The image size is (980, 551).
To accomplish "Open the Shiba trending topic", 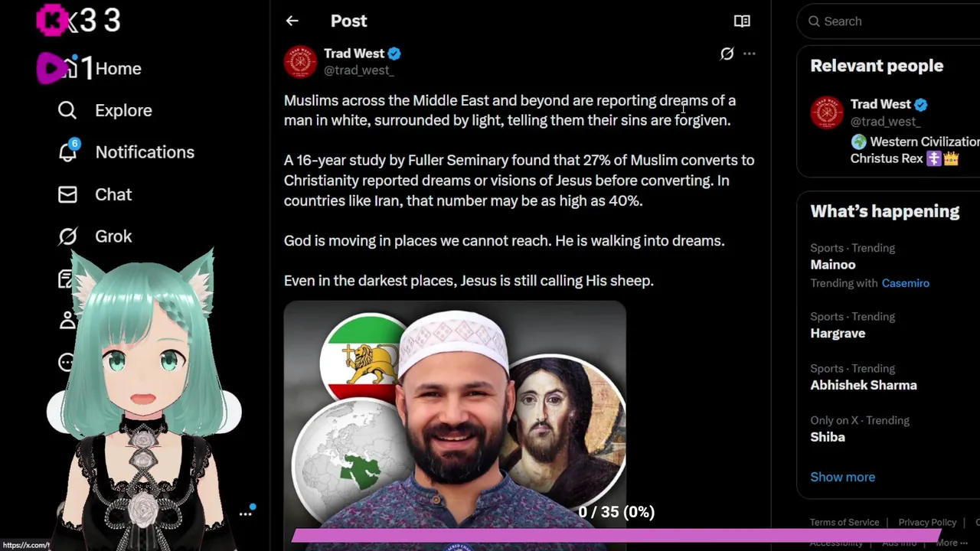I will (828, 437).
